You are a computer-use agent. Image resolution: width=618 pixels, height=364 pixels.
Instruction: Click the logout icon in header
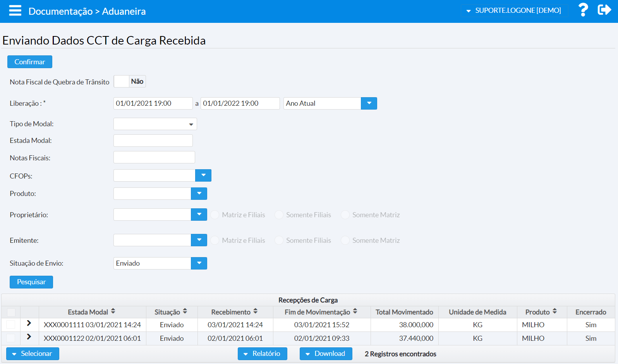tap(604, 10)
